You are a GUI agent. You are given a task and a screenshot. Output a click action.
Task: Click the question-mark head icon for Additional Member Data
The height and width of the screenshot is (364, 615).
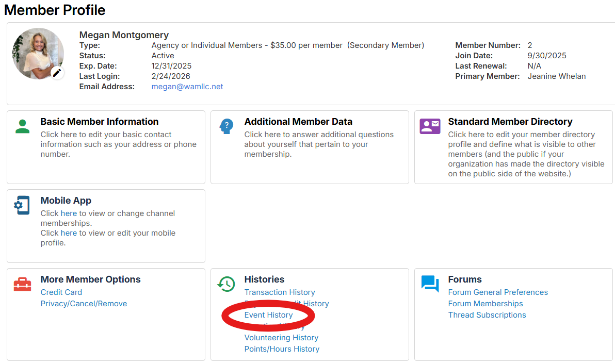click(x=226, y=126)
